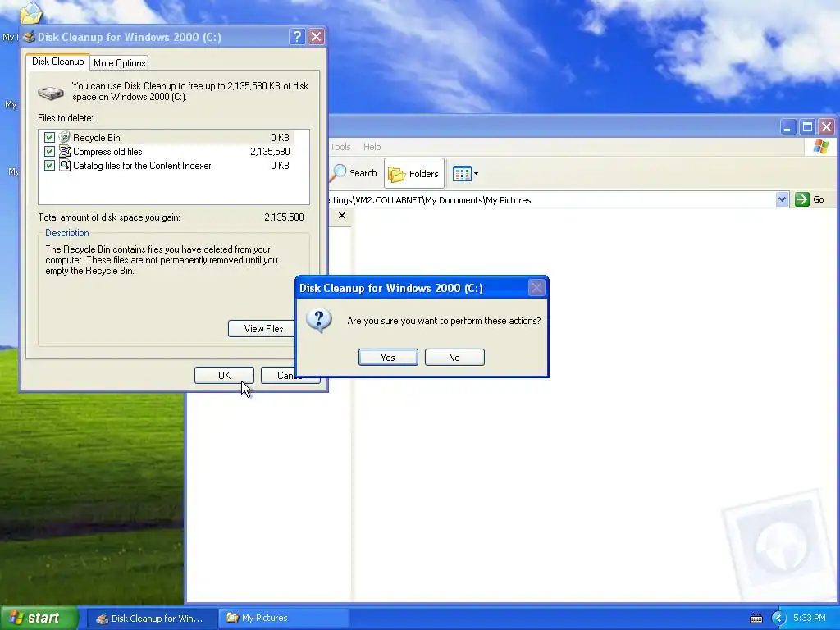840x630 pixels.
Task: Confirm with the Yes button
Action: [x=388, y=358]
